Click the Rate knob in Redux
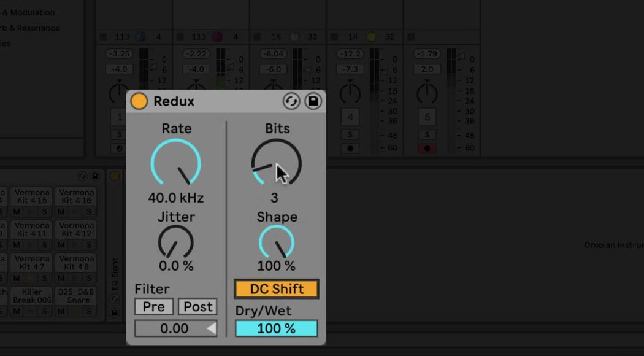The width and height of the screenshot is (644, 356). [176, 163]
